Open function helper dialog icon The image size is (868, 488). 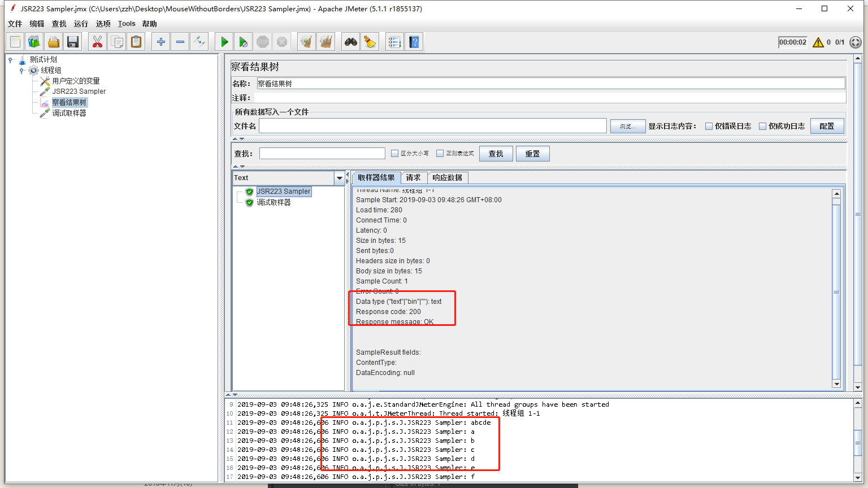pyautogui.click(x=395, y=42)
